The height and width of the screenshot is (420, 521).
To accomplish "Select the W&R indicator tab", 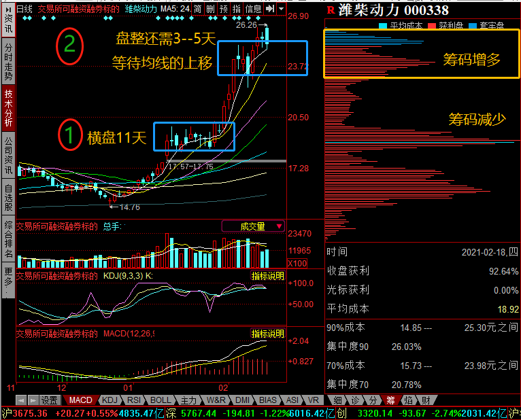I will (x=216, y=400).
